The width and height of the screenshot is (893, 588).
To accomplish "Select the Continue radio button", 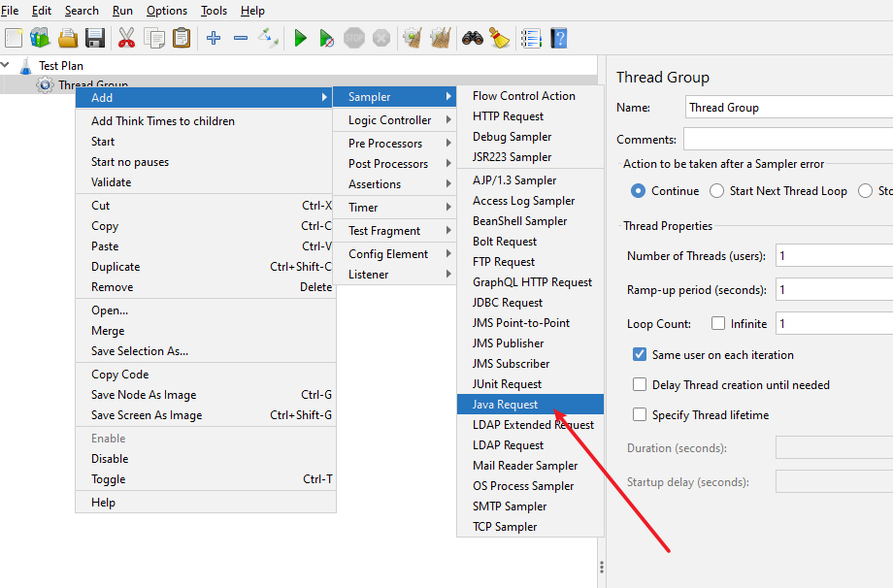I will [x=639, y=191].
